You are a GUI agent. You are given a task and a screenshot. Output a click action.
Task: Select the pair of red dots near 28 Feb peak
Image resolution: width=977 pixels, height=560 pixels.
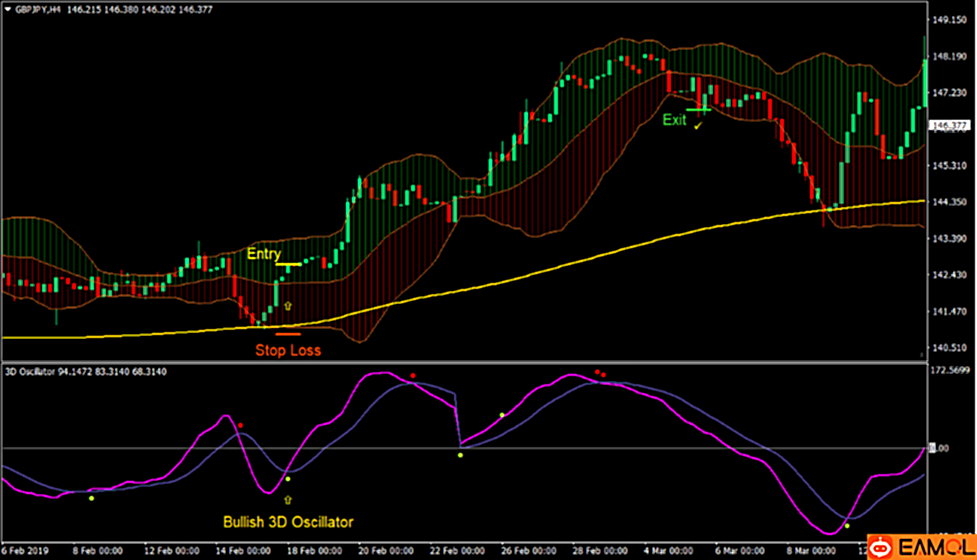click(x=601, y=373)
